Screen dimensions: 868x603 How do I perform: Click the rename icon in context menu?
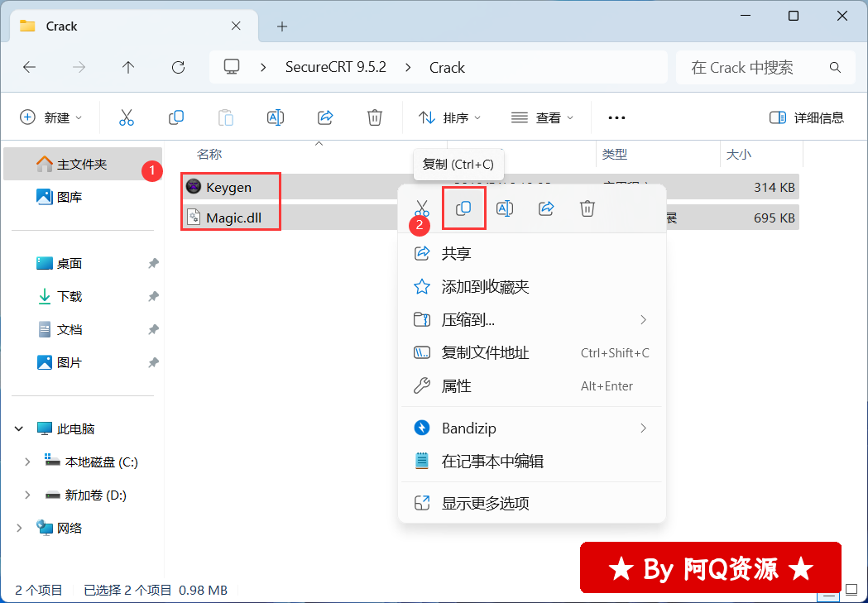click(505, 208)
